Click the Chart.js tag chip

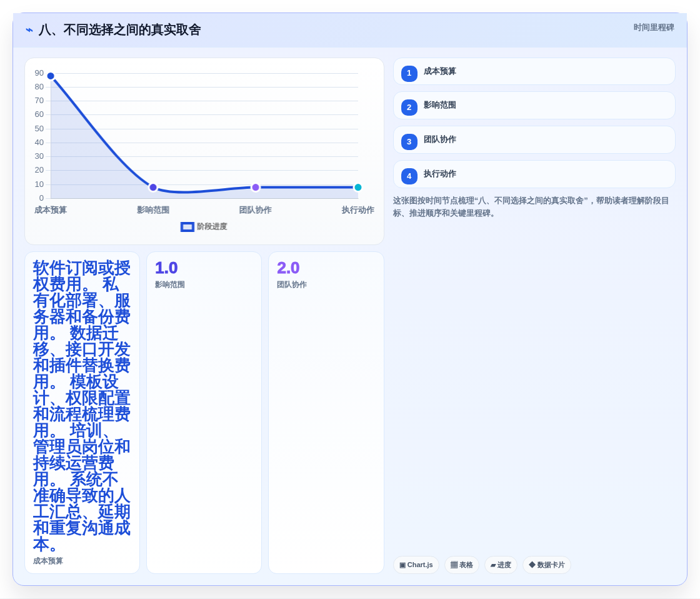click(x=416, y=565)
